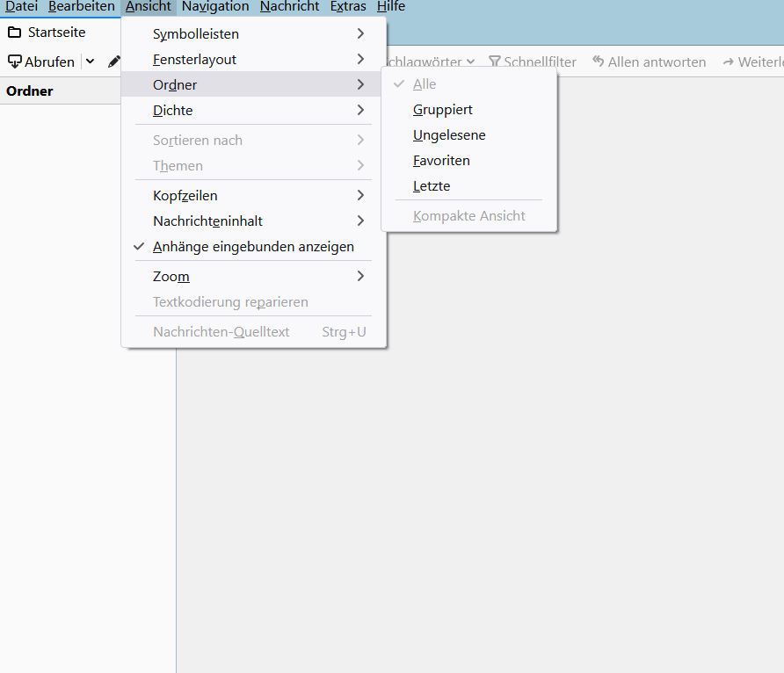784x673 pixels.
Task: Click the Nachrichteninhalt submenu chevron
Action: pyautogui.click(x=361, y=221)
